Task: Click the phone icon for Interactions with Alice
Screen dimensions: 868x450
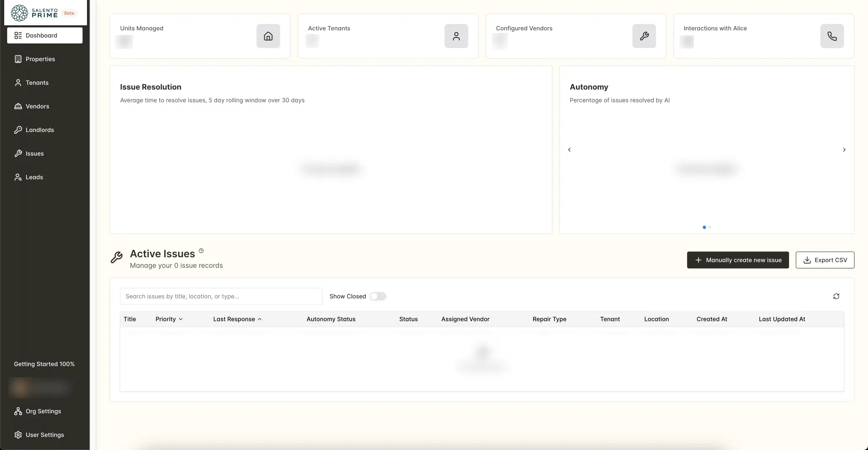Action: pos(832,36)
